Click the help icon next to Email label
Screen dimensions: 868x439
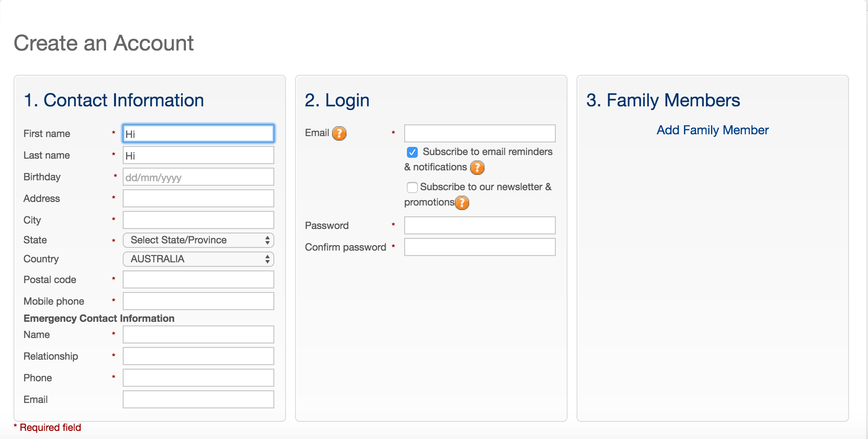(339, 133)
